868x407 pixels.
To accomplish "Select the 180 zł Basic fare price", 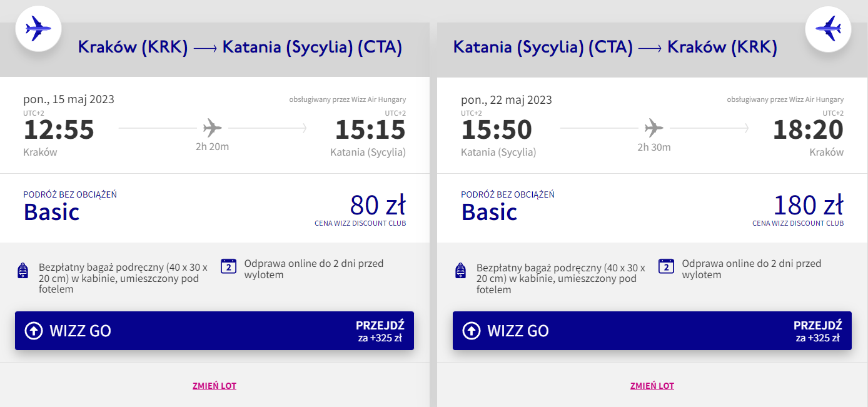I will [x=809, y=206].
